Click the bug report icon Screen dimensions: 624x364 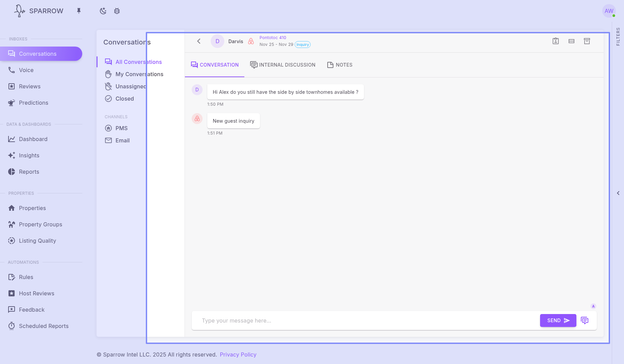point(117,11)
